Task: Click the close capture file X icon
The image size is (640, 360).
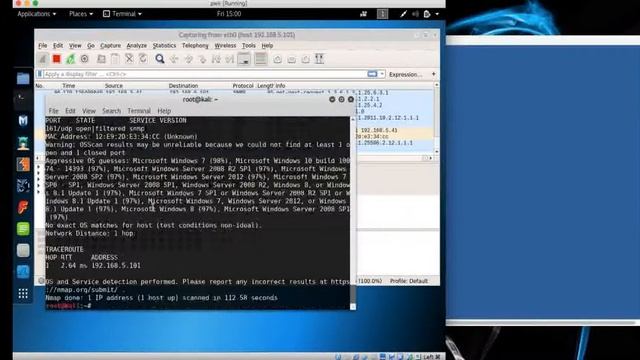Action: [x=129, y=59]
